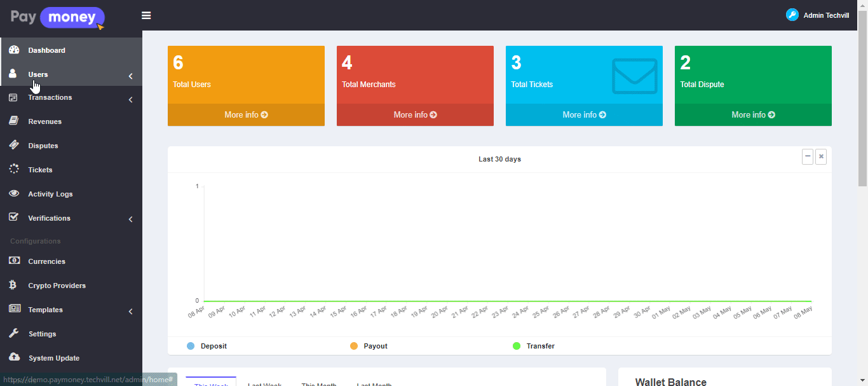
Task: Click the Crypto Providers bitcoin icon
Action: pos(13,285)
